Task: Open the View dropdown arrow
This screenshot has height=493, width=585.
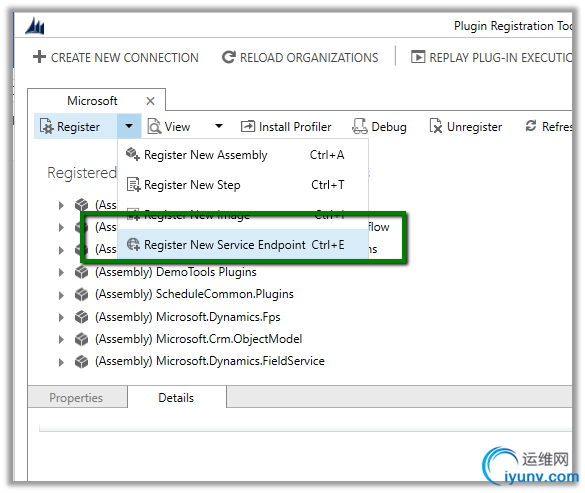Action: 219,126
